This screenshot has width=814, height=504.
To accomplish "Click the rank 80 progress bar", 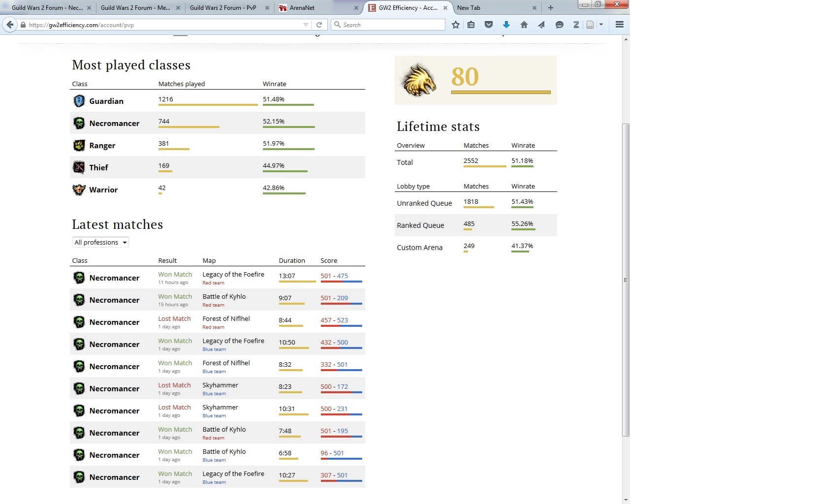I will pyautogui.click(x=501, y=92).
